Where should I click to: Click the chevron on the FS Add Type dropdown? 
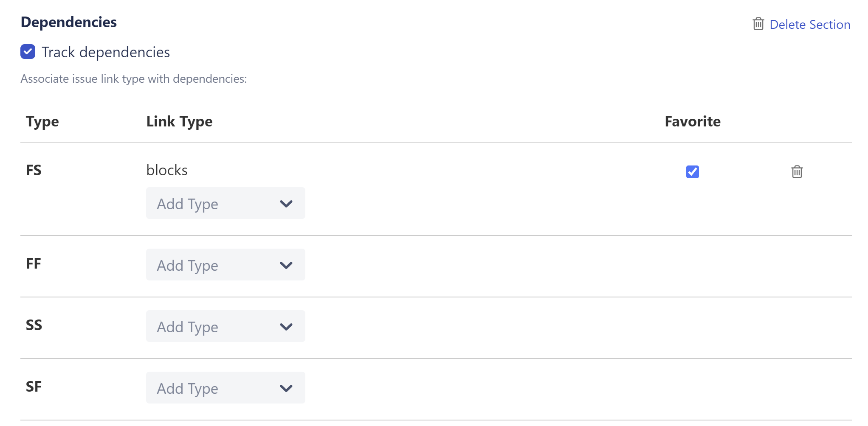(x=286, y=203)
